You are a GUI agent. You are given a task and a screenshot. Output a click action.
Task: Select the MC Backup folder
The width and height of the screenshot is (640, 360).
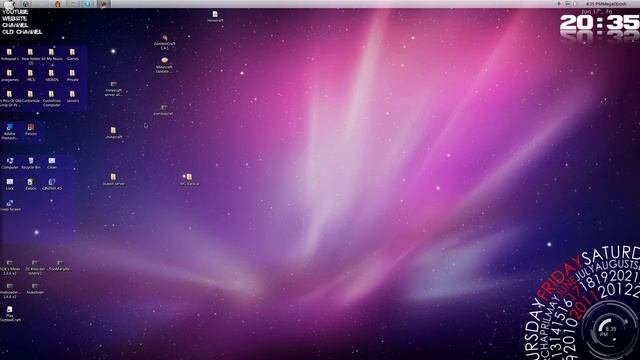[189, 180]
